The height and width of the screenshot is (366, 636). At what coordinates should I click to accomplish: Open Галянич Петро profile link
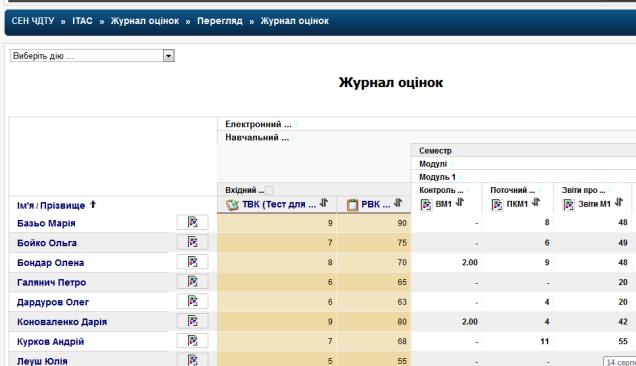click(52, 282)
